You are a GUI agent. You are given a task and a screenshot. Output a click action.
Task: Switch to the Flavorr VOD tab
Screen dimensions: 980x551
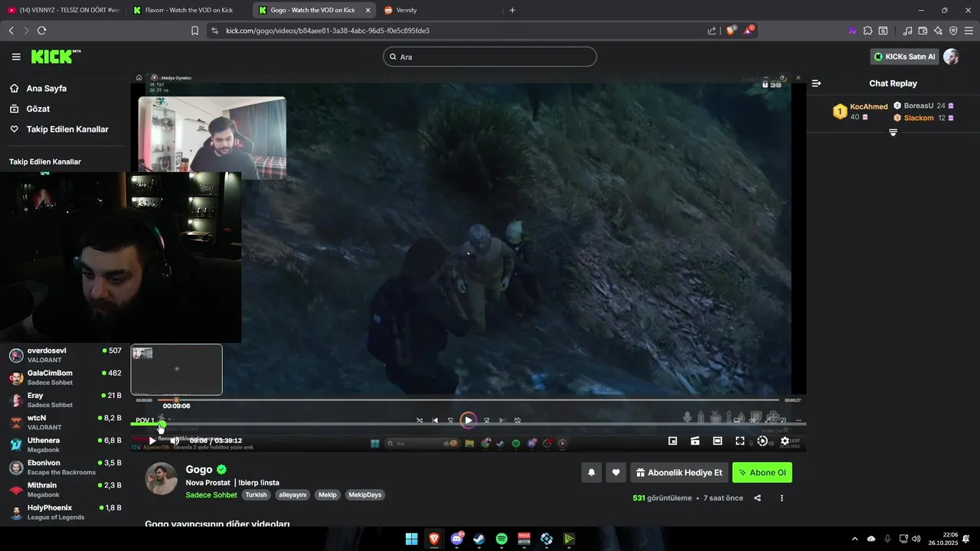point(188,10)
